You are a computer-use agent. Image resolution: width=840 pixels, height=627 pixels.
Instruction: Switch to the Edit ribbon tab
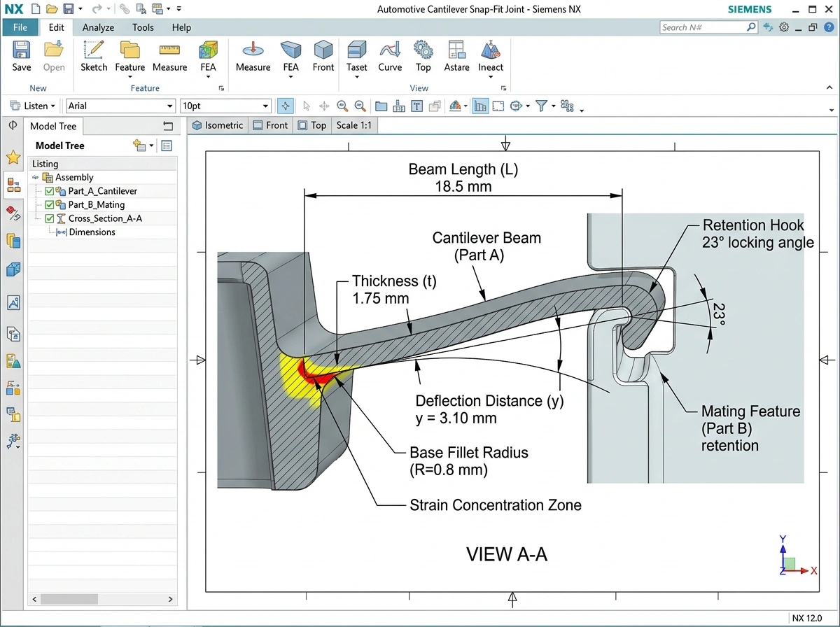pyautogui.click(x=56, y=27)
